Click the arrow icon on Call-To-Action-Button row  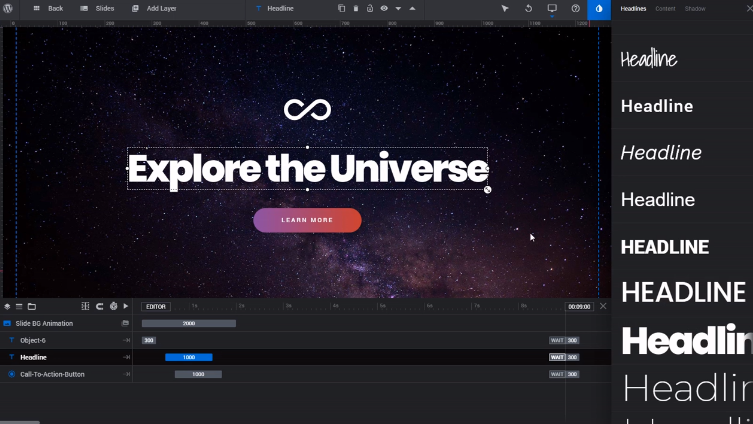[127, 374]
